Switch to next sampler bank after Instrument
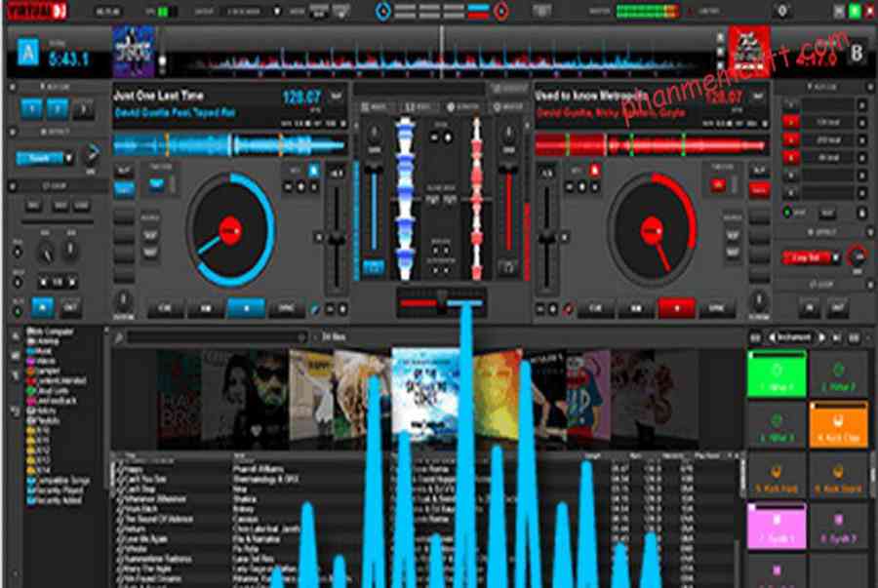This screenshot has width=878, height=588. click(821, 337)
